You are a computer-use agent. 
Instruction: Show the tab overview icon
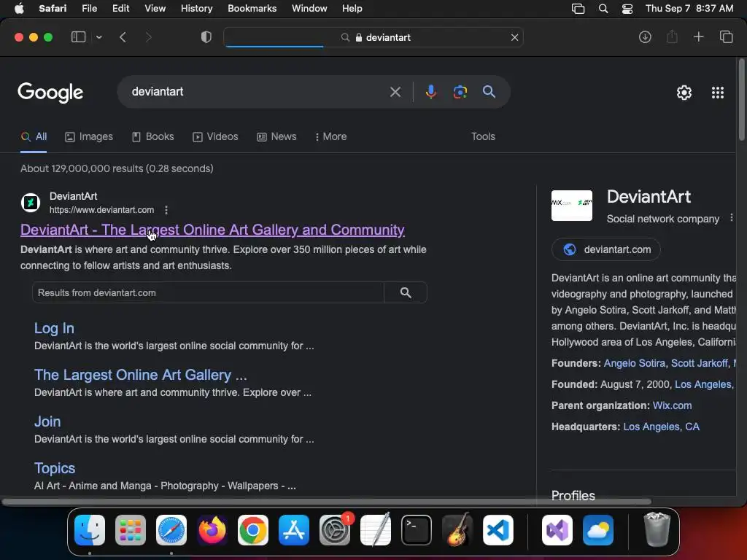pyautogui.click(x=726, y=37)
